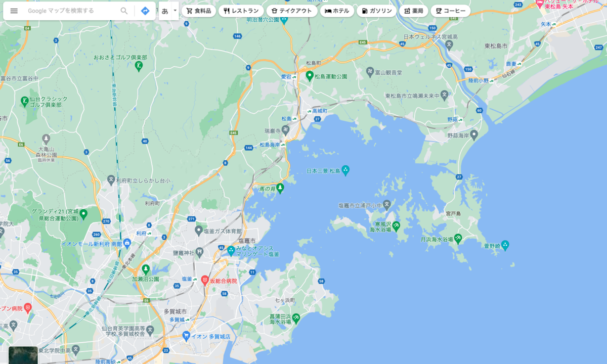Click the 富山観音堂 temple marker
607x364 pixels.
pos(370,72)
